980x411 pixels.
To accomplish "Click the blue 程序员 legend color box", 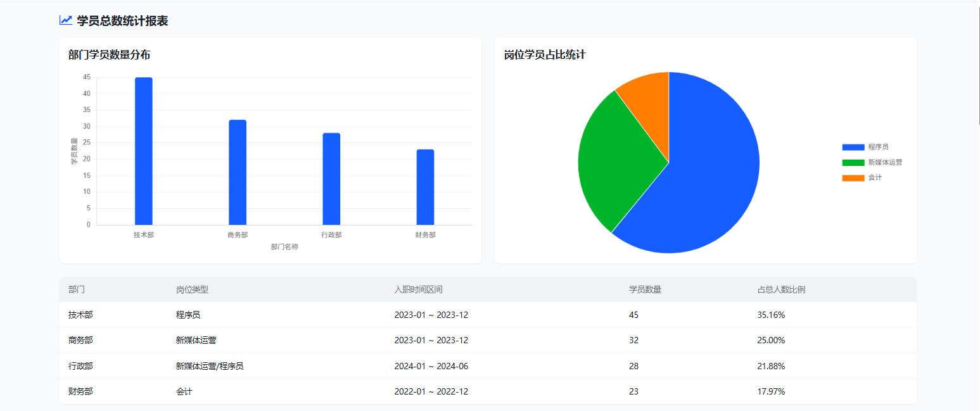I will pyautogui.click(x=853, y=147).
